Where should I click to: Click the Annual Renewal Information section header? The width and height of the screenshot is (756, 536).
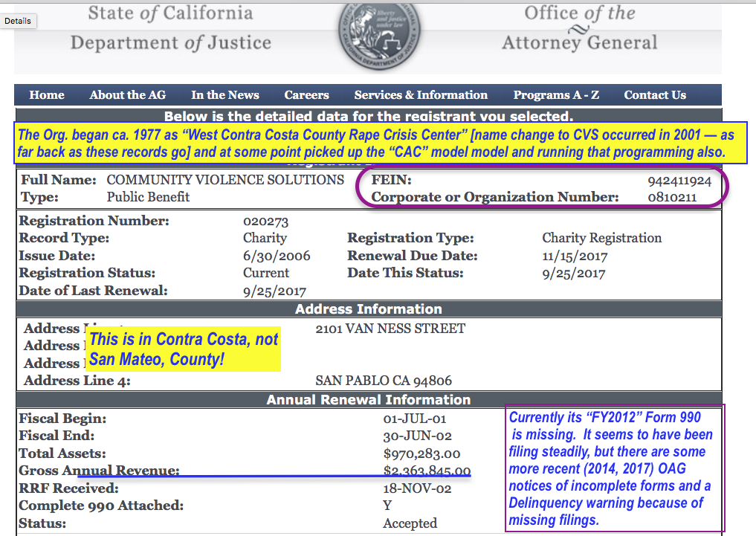coord(368,400)
